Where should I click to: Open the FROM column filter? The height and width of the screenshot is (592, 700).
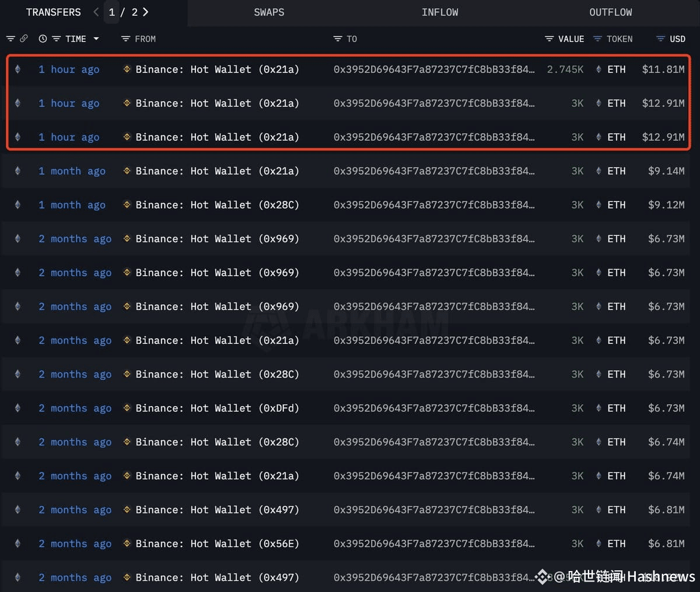[125, 39]
